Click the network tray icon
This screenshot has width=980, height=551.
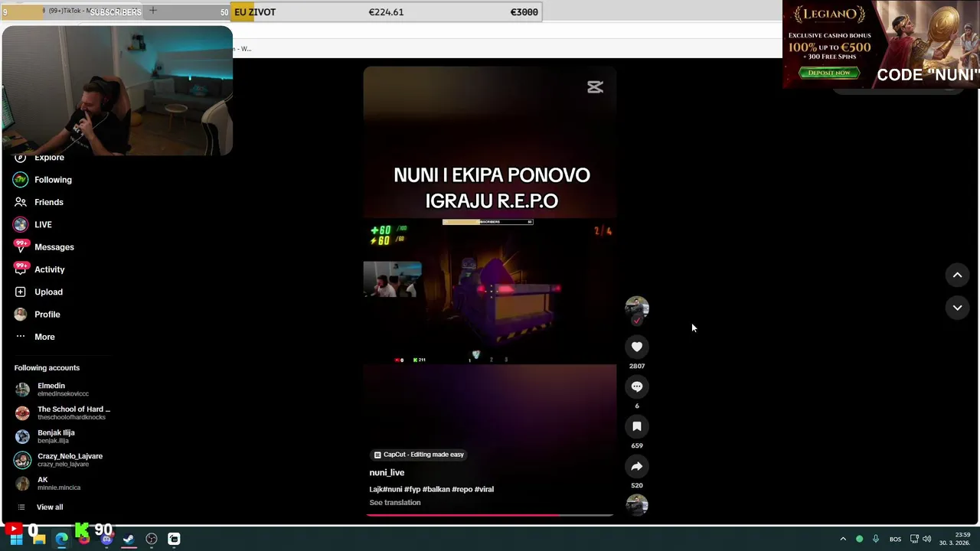914,539
